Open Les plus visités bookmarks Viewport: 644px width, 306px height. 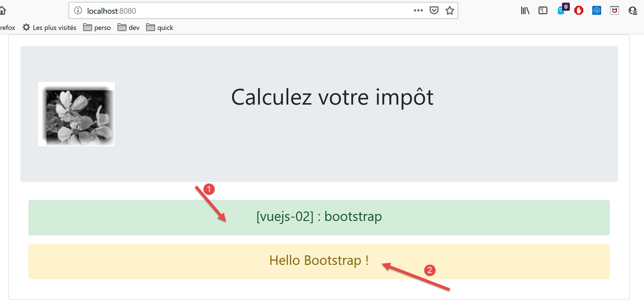[x=50, y=27]
